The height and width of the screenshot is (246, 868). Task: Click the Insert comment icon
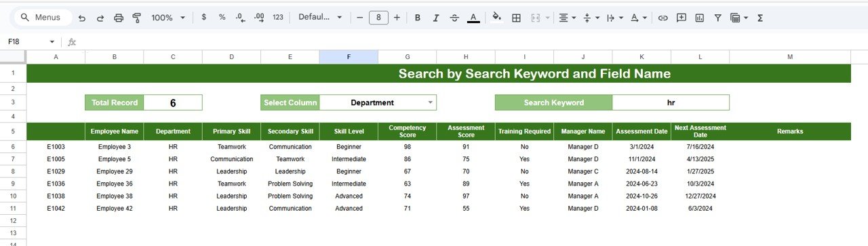click(x=681, y=18)
